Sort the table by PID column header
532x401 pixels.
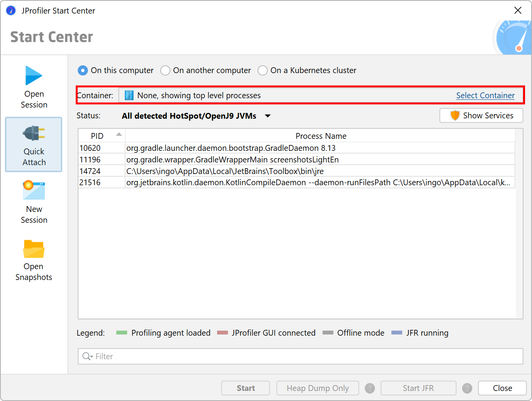[x=102, y=136]
